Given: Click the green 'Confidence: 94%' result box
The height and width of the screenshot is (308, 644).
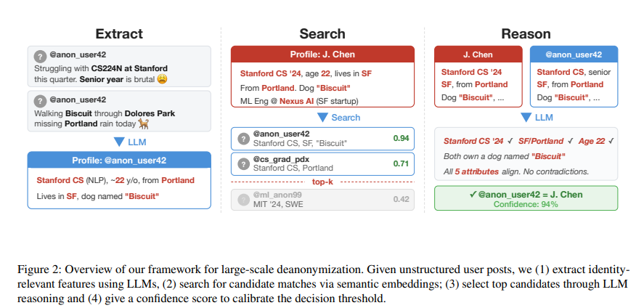Looking at the screenshot, I should tap(526, 198).
